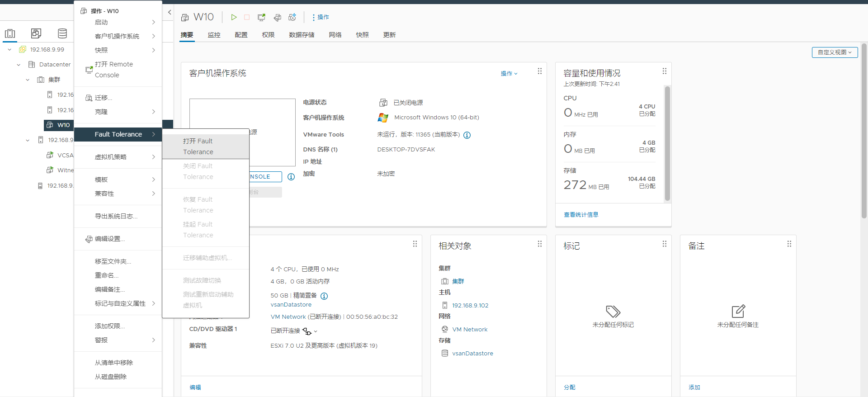This screenshot has width=868, height=397.
Task: Click the 分配 link in Tags card
Action: coord(570,388)
